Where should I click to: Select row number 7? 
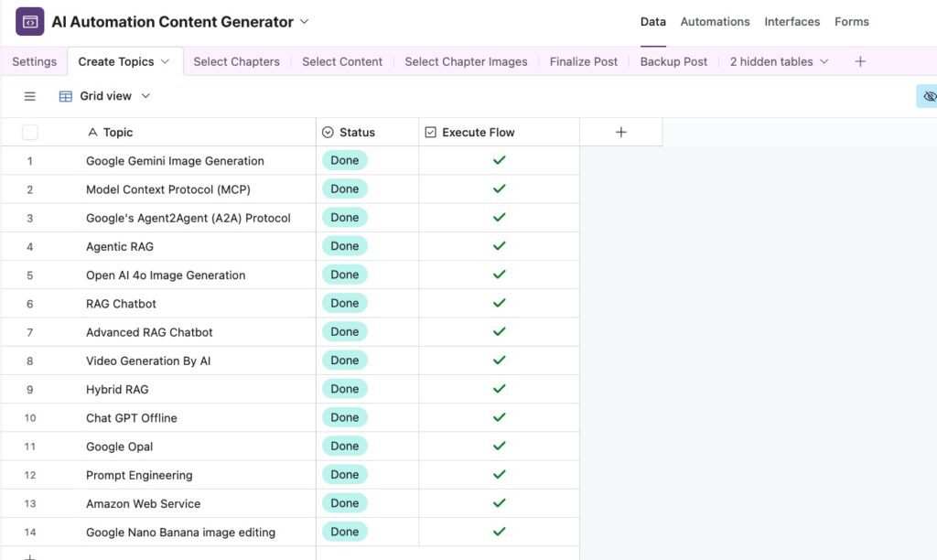[30, 332]
